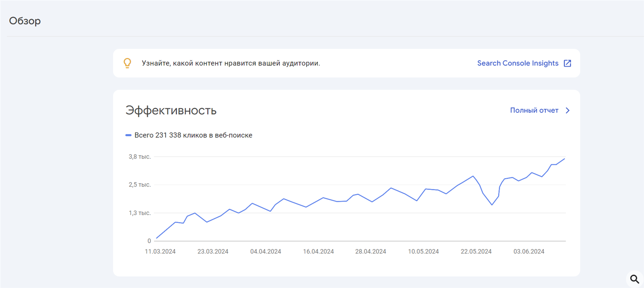Click the 04.04.2024 date label on the axis

pyautogui.click(x=265, y=252)
